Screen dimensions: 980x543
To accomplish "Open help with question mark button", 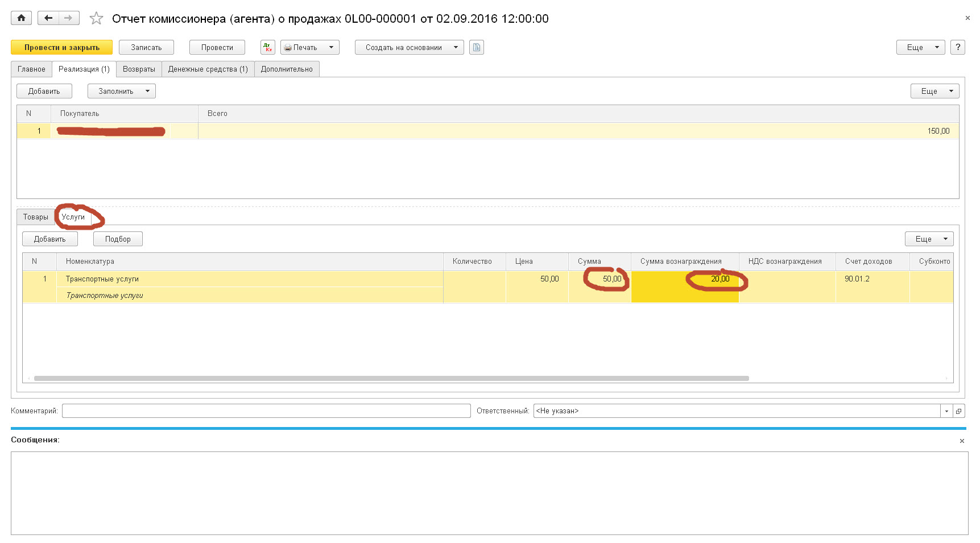I will (x=958, y=47).
